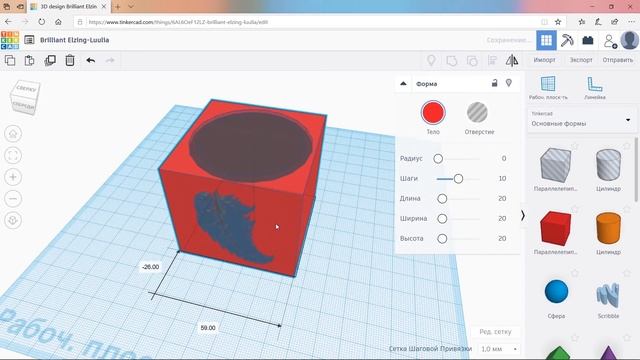The width and height of the screenshot is (640, 360).
Task: Bookmark the page with the star icon
Action: coord(558,22)
